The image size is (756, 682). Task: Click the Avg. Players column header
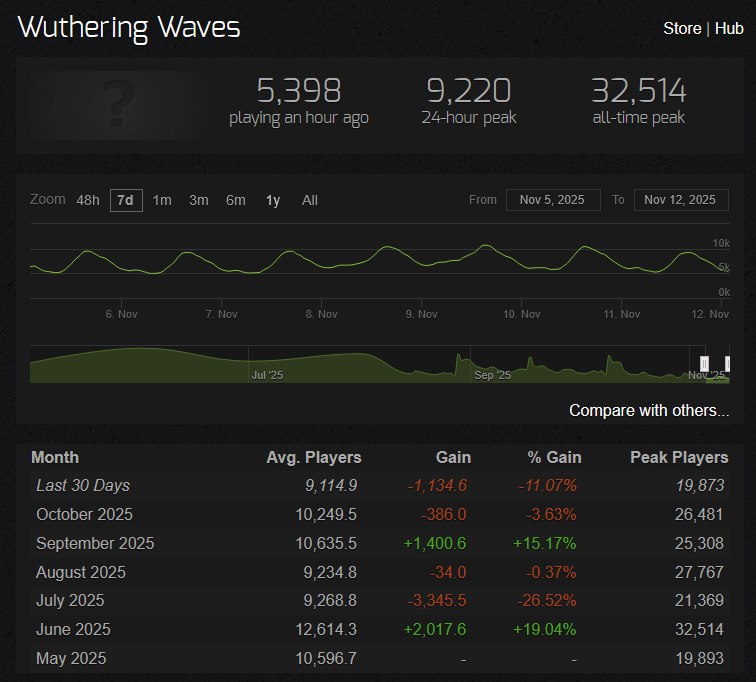314,457
